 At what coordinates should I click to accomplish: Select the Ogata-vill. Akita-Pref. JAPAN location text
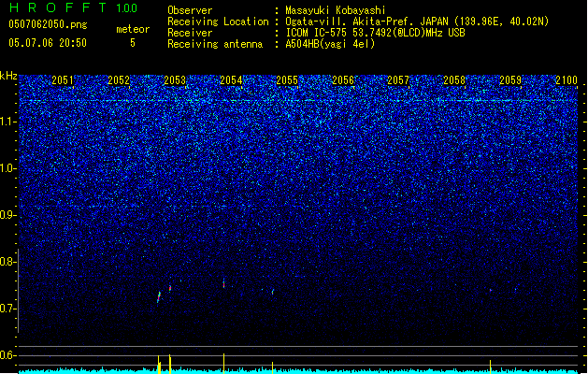tap(417, 22)
